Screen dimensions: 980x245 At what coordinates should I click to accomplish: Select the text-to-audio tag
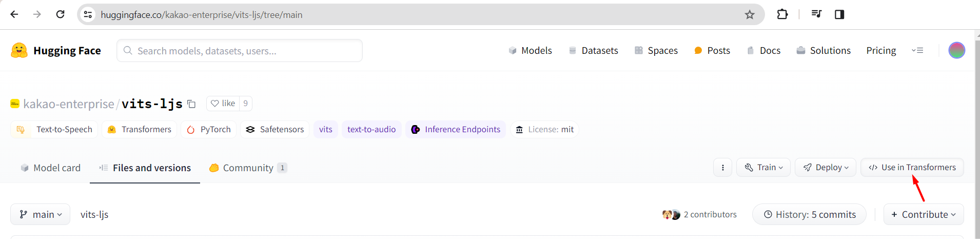pos(371,129)
